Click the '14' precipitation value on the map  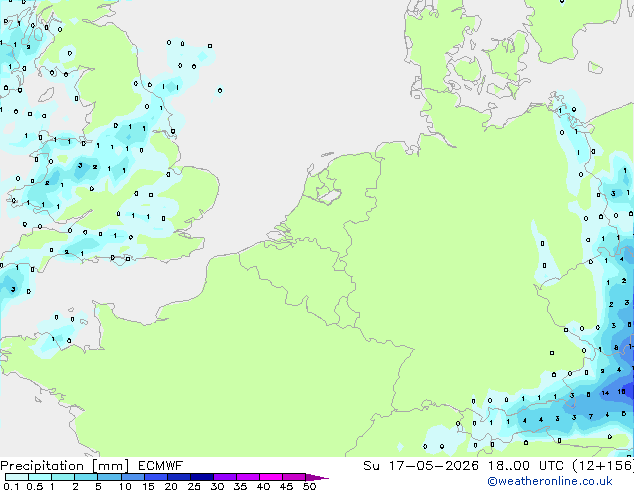click(605, 393)
